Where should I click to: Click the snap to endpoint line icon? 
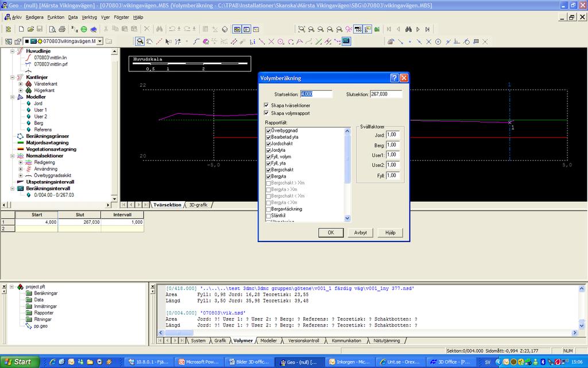pyautogui.click(x=400, y=41)
